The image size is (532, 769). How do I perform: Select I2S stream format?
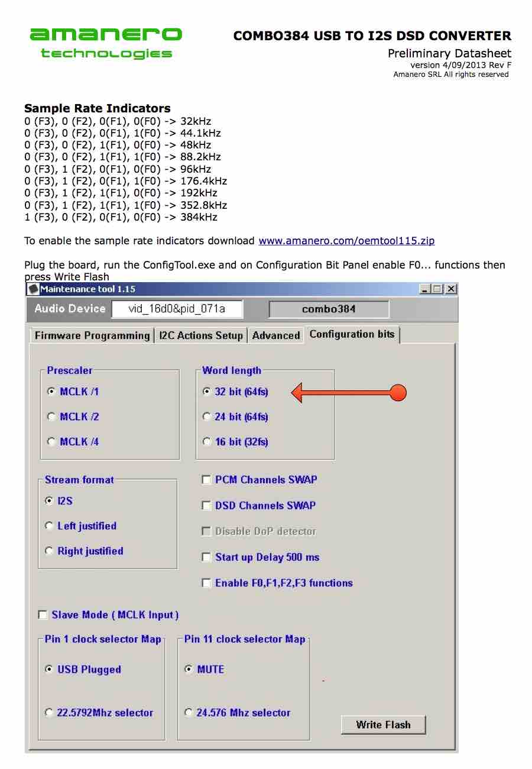click(x=59, y=500)
